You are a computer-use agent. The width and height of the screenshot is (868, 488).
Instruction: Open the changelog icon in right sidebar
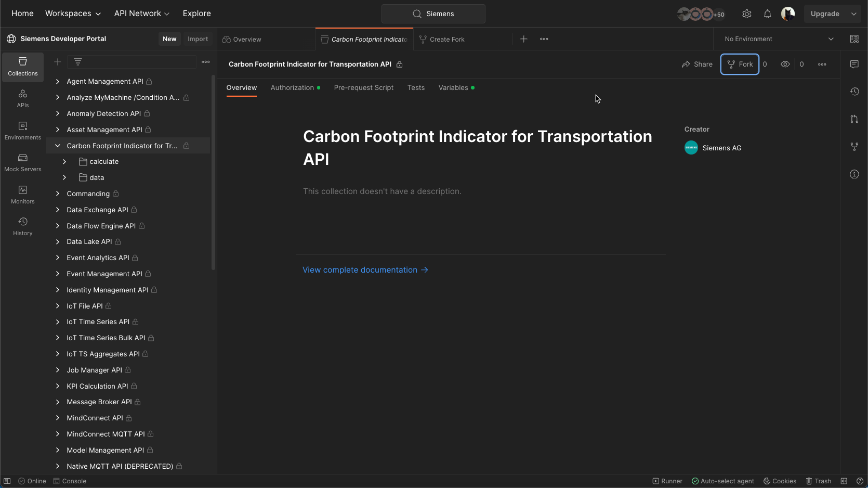[854, 92]
